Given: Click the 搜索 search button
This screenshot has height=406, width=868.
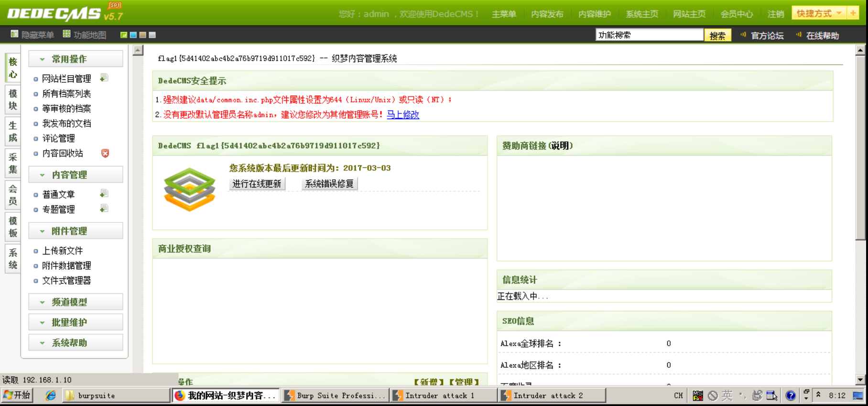Looking at the screenshot, I should click(717, 35).
